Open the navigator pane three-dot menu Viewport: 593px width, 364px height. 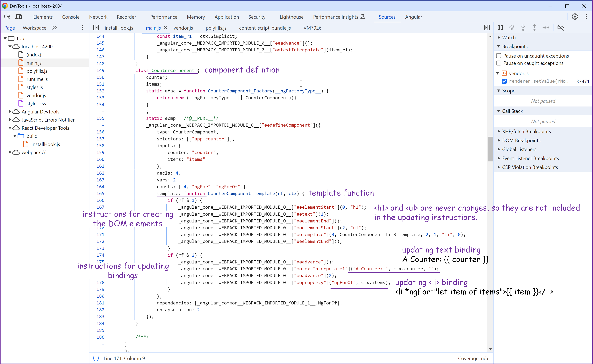82,28
